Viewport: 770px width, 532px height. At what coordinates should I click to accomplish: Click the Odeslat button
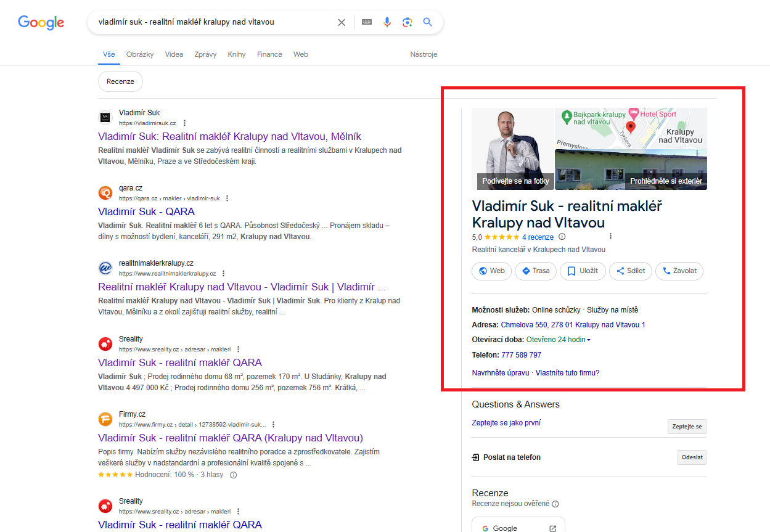tap(692, 457)
